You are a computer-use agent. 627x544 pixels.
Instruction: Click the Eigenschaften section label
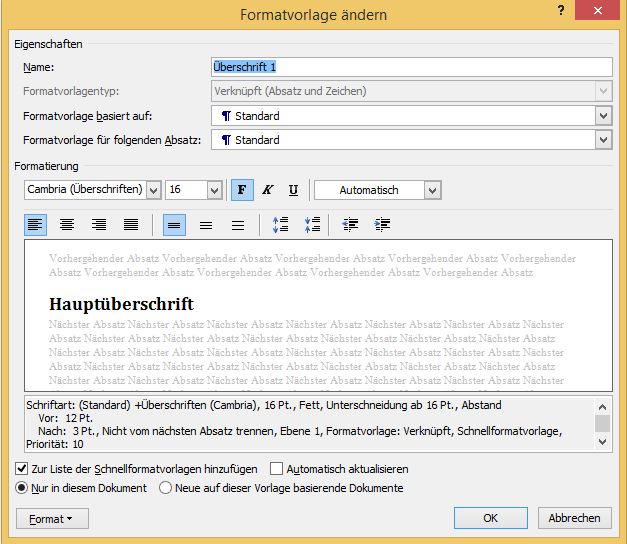tap(48, 44)
